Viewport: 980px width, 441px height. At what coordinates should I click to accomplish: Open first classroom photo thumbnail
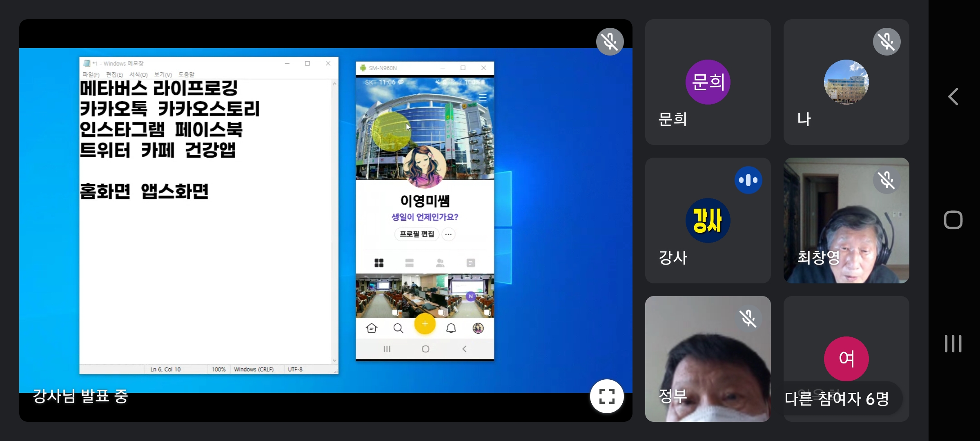(x=379, y=296)
